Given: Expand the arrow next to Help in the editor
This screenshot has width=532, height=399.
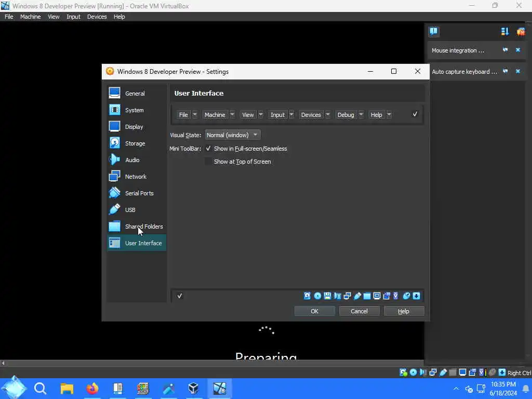Looking at the screenshot, I should [x=389, y=115].
